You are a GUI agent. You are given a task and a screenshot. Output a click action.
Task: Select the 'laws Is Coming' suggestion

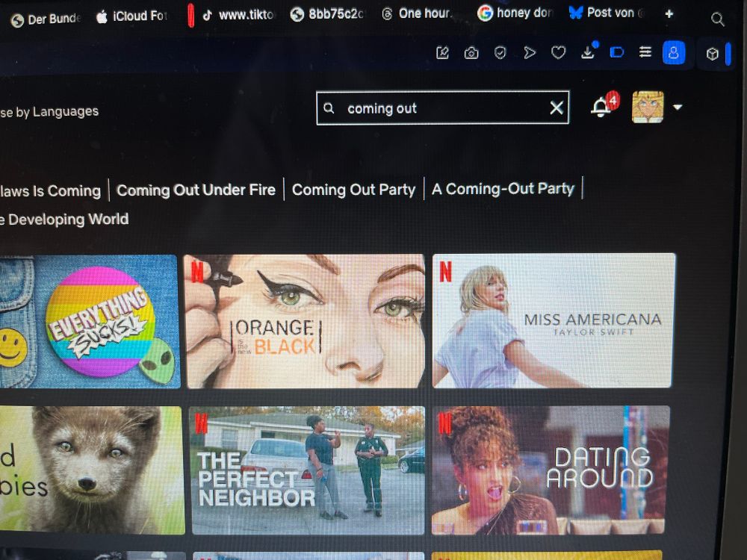click(x=51, y=191)
